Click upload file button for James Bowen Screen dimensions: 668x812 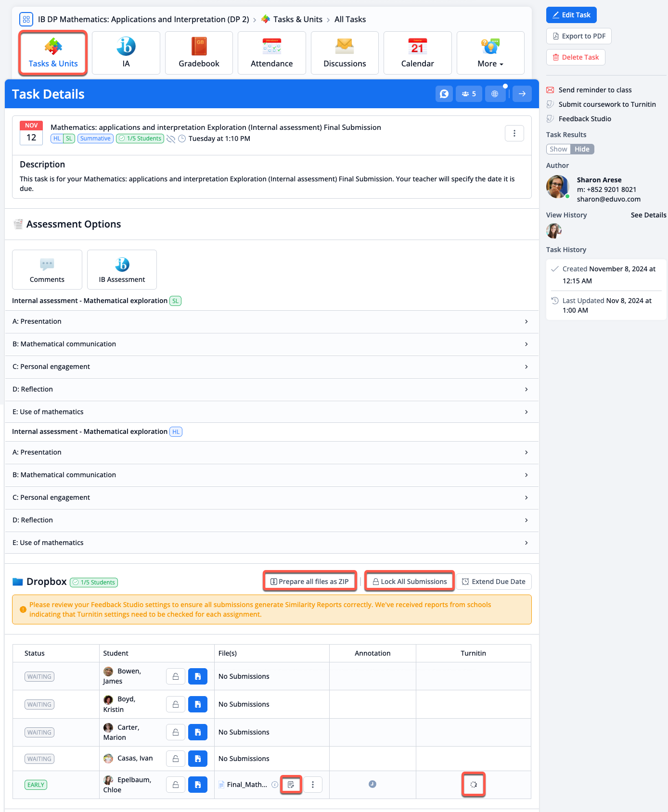197,676
